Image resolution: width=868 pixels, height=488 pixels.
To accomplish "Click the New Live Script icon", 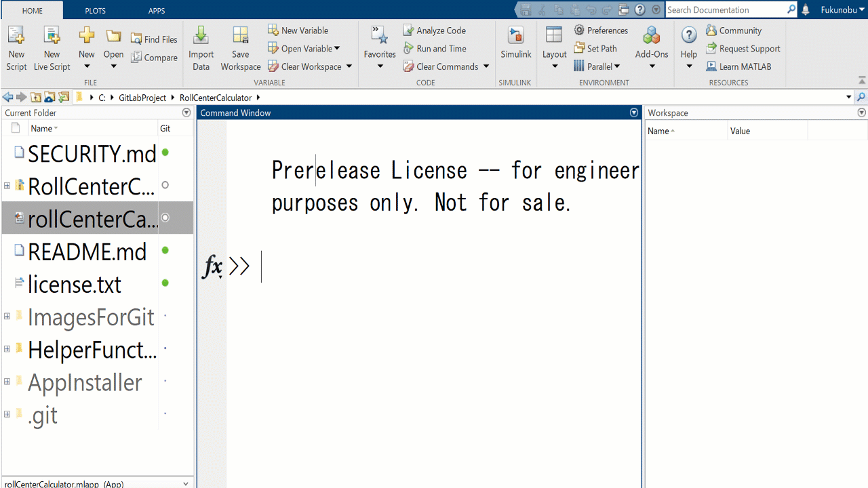I will tap(52, 37).
